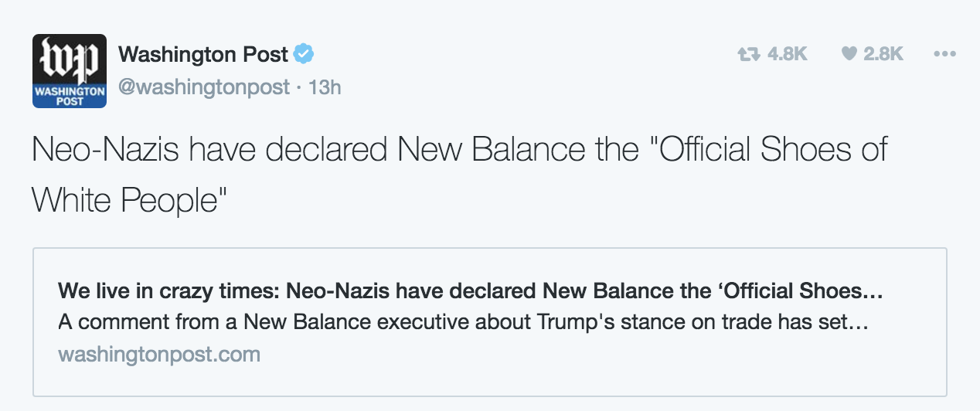Click the 4.8K retweet count
Viewport: 980px width, 411px height.
(x=788, y=54)
